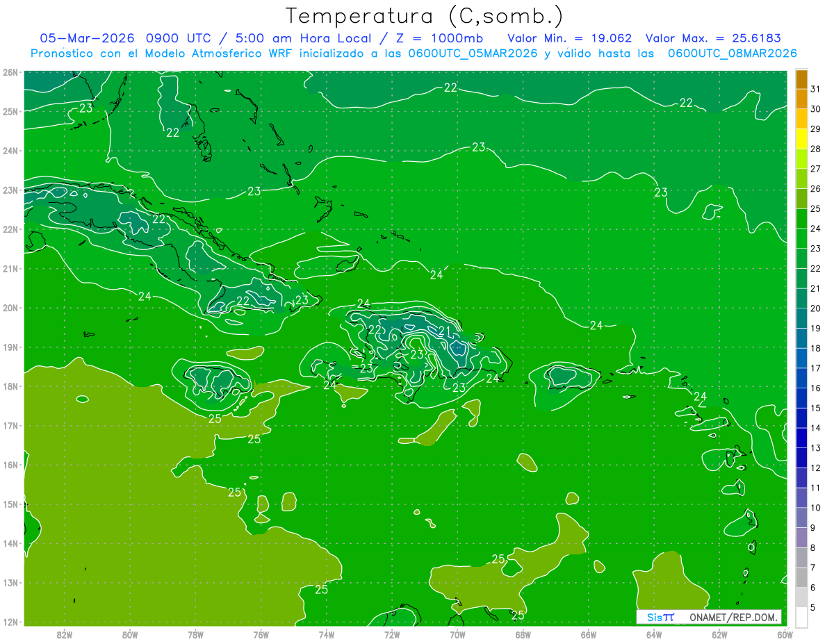Click the yellow color scale segment between 28 and 29
834x644 pixels.
coord(801,140)
